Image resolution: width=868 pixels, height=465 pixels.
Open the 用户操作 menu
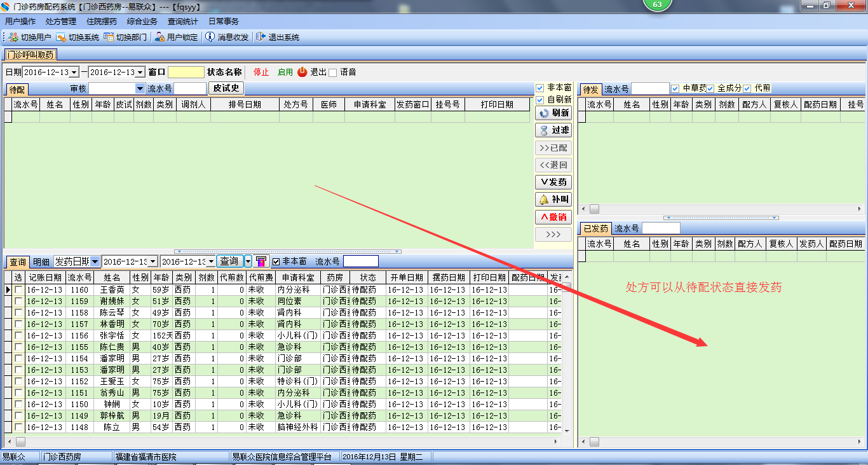click(20, 22)
